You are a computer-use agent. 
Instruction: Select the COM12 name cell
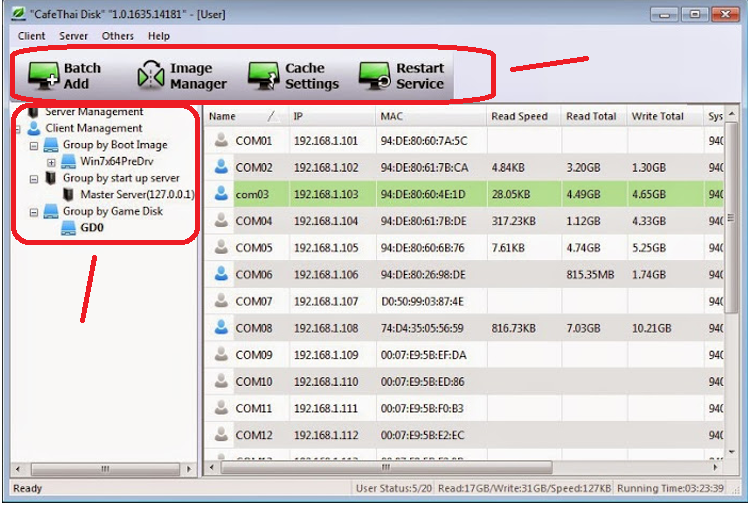pos(254,435)
